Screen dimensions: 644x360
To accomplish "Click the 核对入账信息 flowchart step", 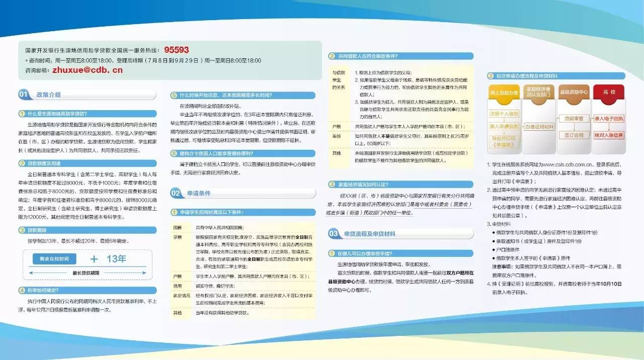I will coord(608,135).
